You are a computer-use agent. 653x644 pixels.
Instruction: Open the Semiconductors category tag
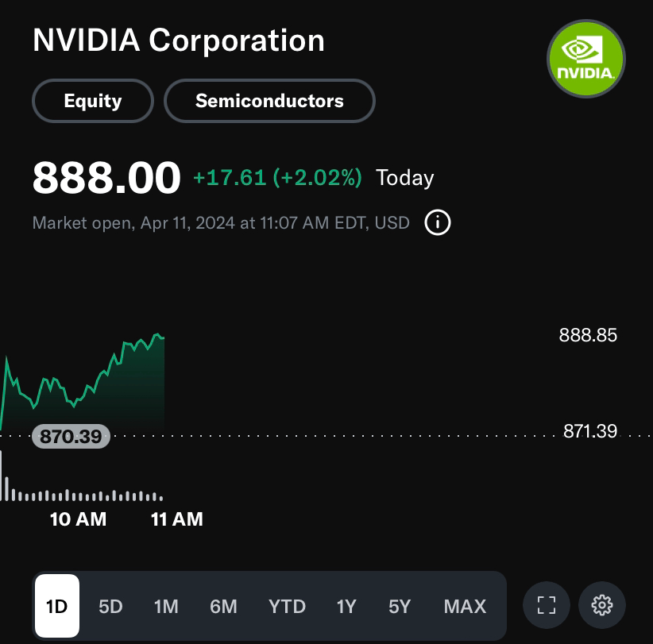pos(269,101)
